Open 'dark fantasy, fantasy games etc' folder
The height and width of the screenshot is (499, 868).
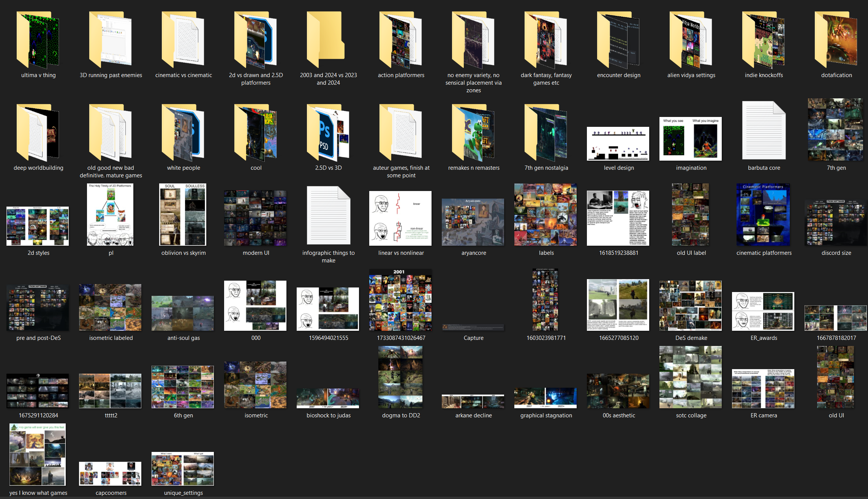(x=546, y=39)
